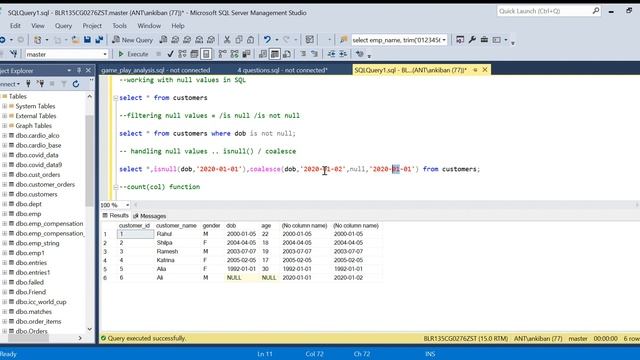Viewport: 640px width, 360px height.
Task: Select the dbo.matches table
Action: click(x=33, y=312)
